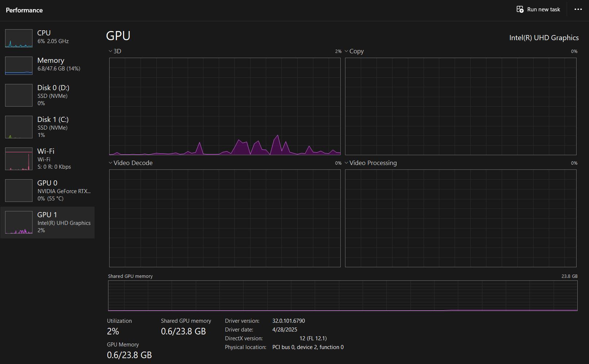Click the 3D engine usage graph

tap(225, 106)
